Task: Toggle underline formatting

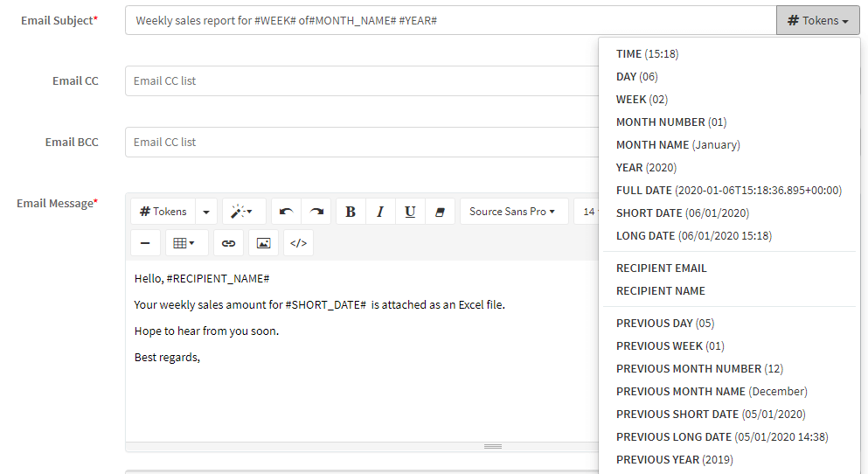Action: (410, 212)
